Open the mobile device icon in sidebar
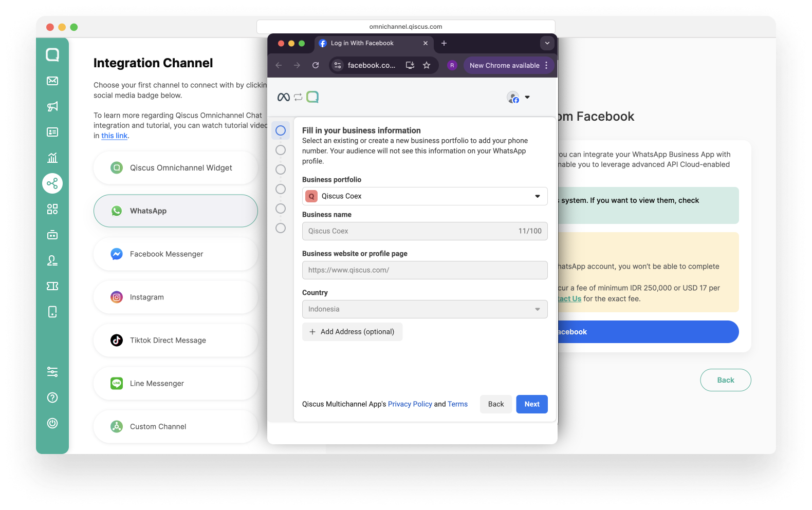The width and height of the screenshot is (812, 510). click(x=52, y=312)
